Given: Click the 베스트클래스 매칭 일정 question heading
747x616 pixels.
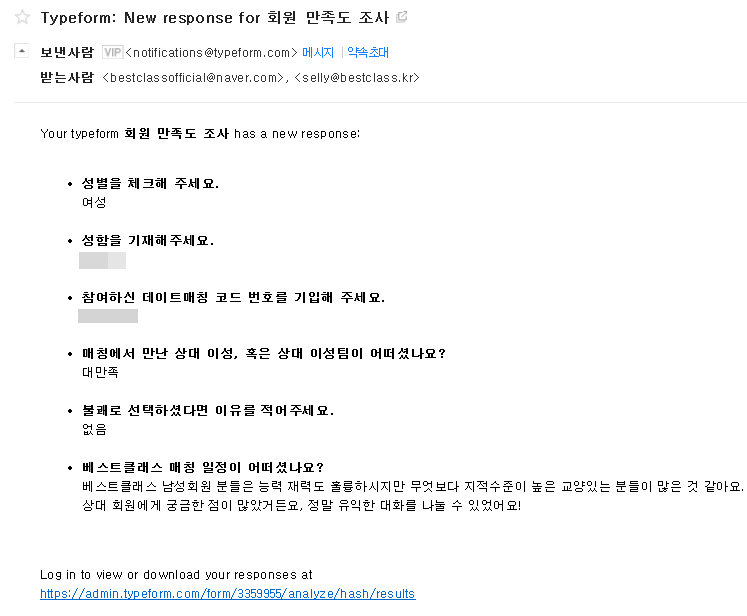Looking at the screenshot, I should pyautogui.click(x=203, y=467).
